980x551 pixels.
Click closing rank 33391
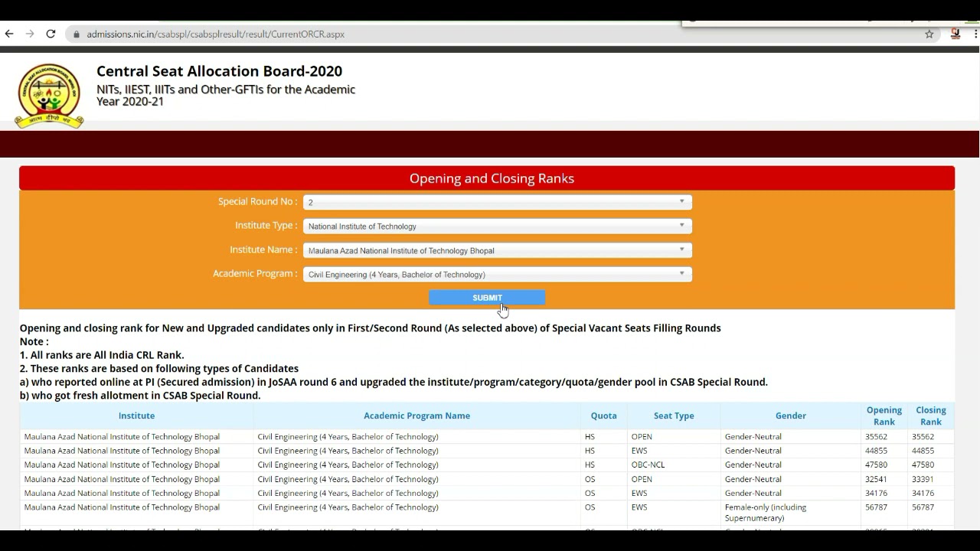[923, 479]
